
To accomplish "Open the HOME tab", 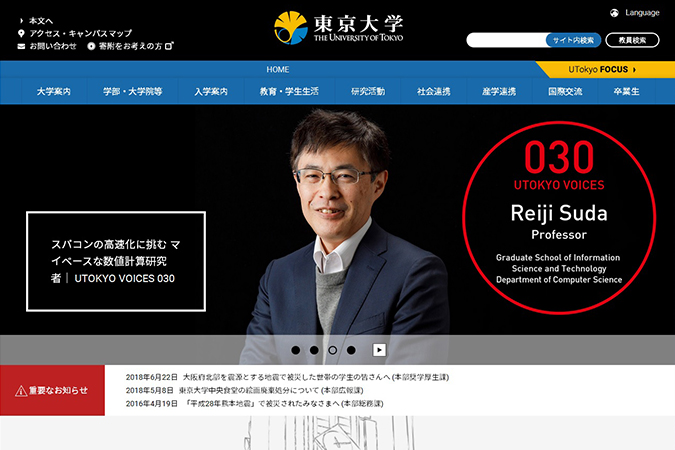I will coord(278,69).
